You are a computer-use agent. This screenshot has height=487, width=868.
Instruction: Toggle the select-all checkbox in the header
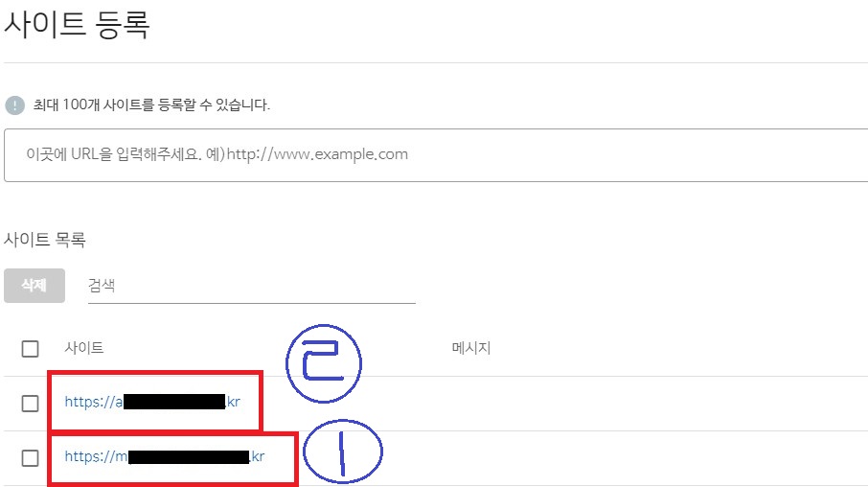tap(30, 349)
